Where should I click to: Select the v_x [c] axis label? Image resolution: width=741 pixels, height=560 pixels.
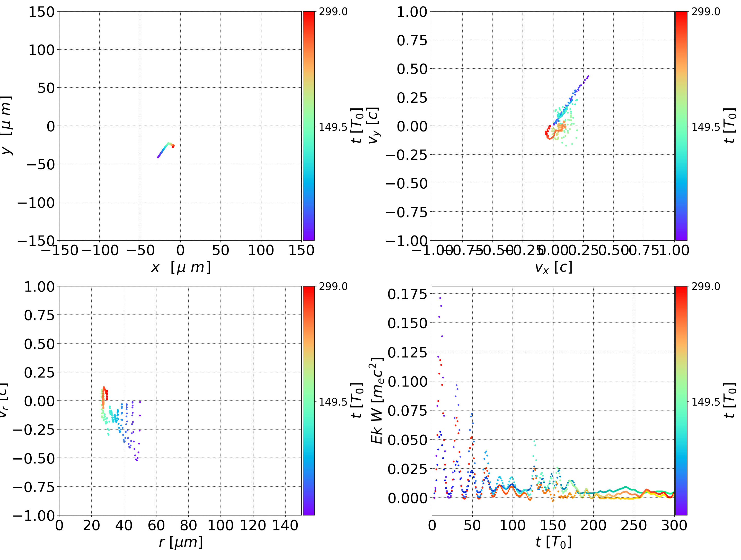pyautogui.click(x=553, y=267)
